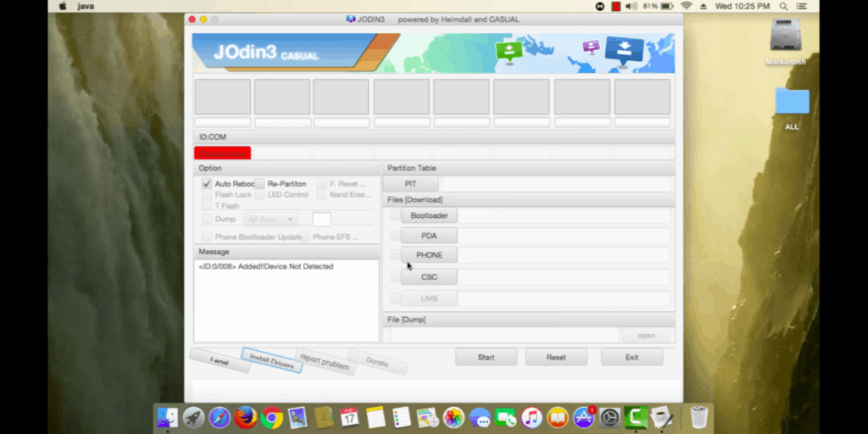Open iBooks icon in the dock
The width and height of the screenshot is (868, 434).
[558, 417]
